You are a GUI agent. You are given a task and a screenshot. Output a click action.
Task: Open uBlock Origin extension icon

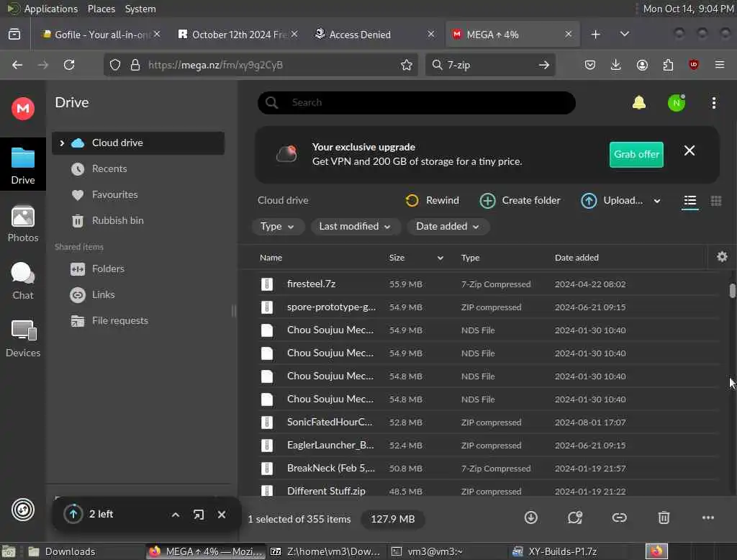pyautogui.click(x=693, y=65)
